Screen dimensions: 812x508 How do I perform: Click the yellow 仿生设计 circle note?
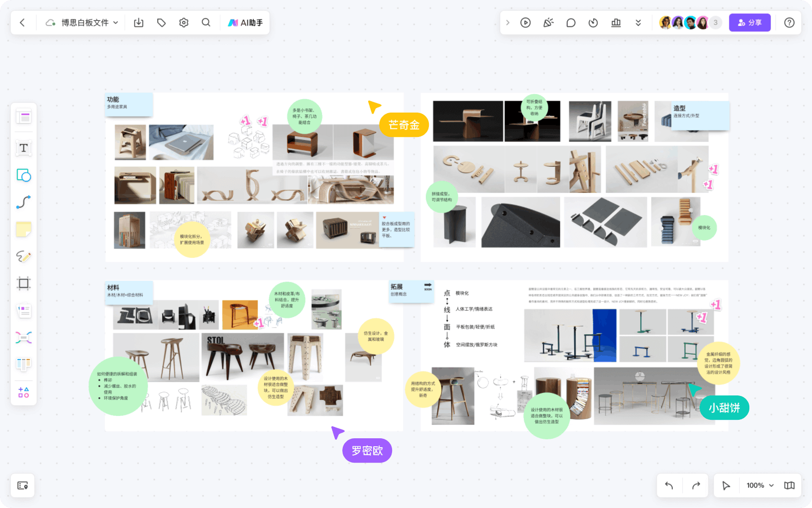click(376, 336)
